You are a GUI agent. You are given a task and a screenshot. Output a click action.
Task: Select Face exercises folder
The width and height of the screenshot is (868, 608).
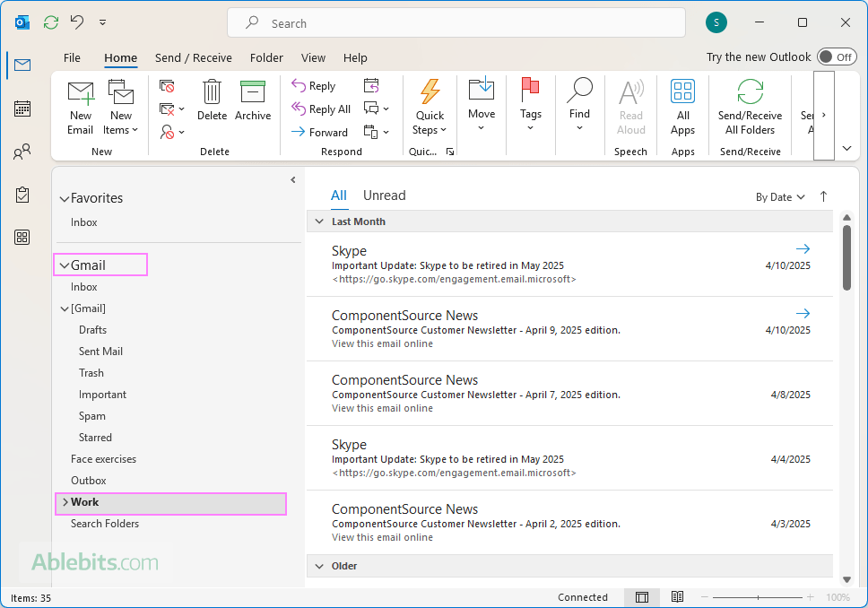coord(103,459)
